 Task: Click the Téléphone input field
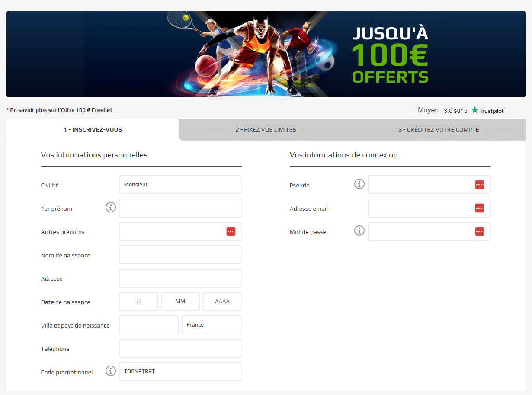pos(180,348)
